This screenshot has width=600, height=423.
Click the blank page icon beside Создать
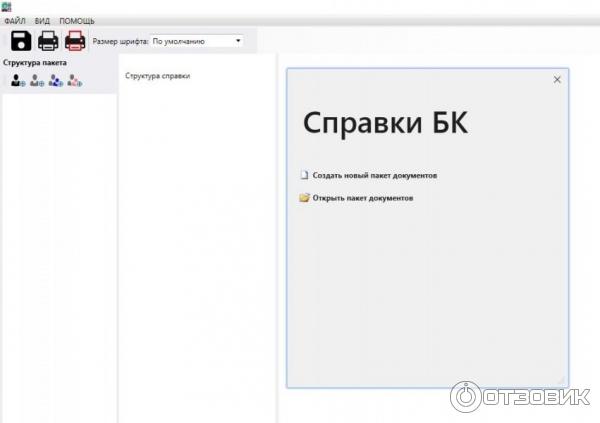click(305, 175)
